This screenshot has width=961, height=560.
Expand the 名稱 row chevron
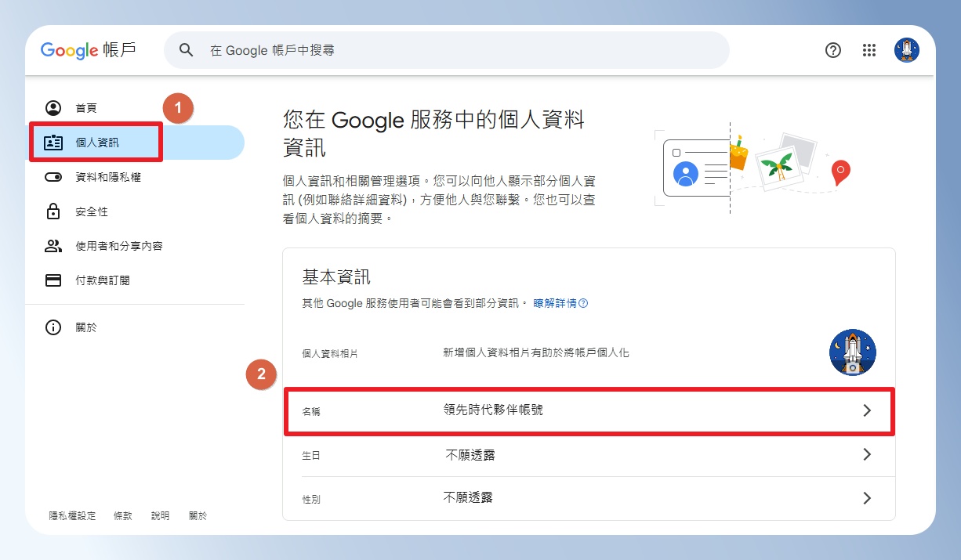867,410
